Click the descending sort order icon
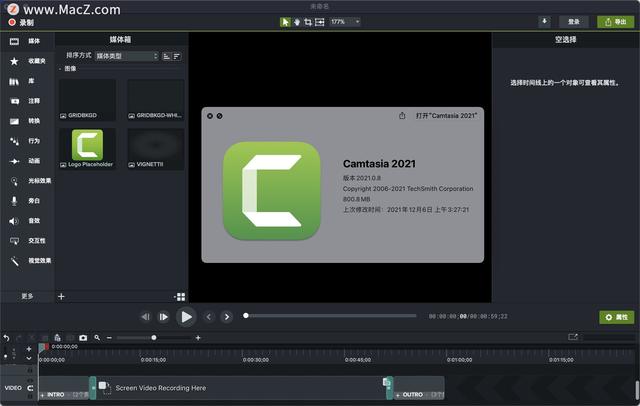640x406 pixels. [176, 56]
